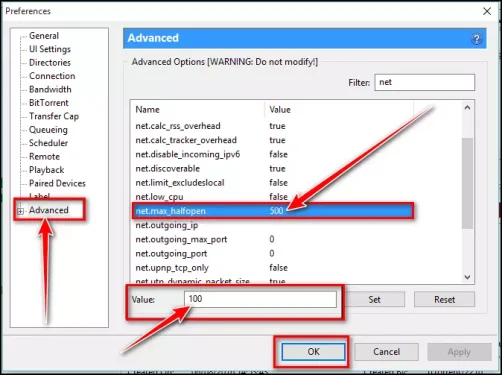This screenshot has width=502, height=375.
Task: Go to Connection preferences
Action: tap(52, 76)
